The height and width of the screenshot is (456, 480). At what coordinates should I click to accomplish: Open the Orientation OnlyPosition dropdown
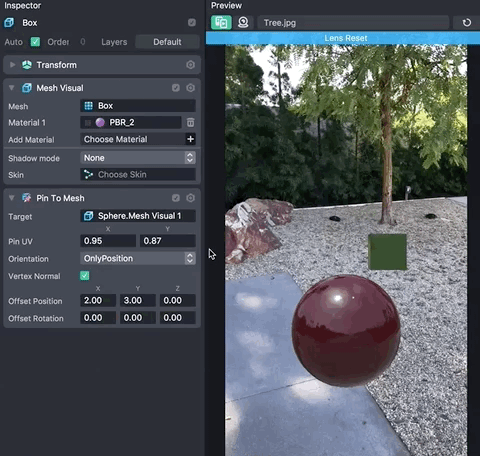tap(138, 258)
